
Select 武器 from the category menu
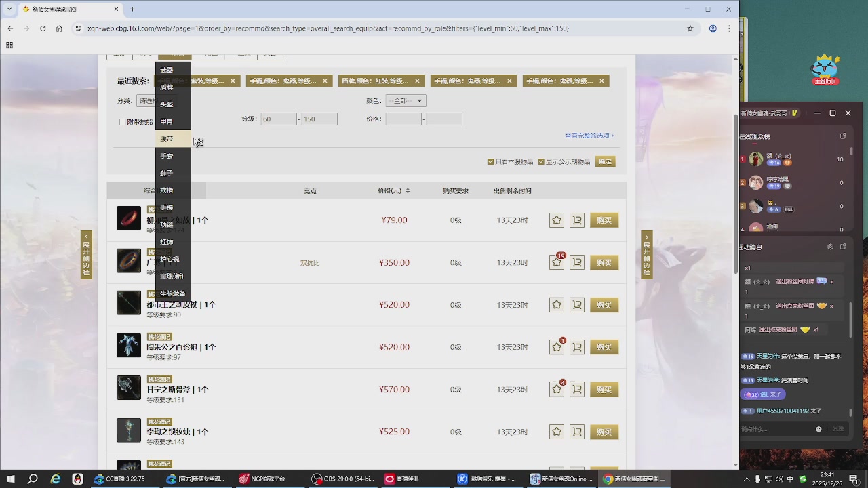pos(173,70)
